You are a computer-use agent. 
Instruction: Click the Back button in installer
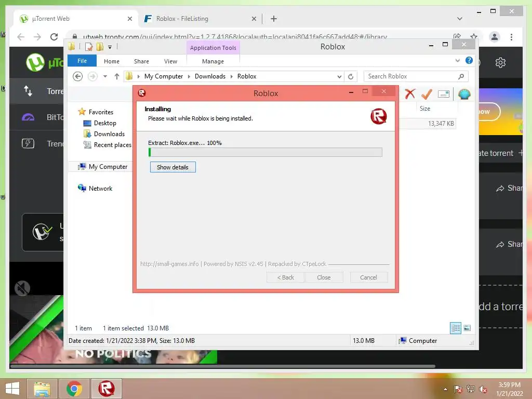[x=285, y=277]
